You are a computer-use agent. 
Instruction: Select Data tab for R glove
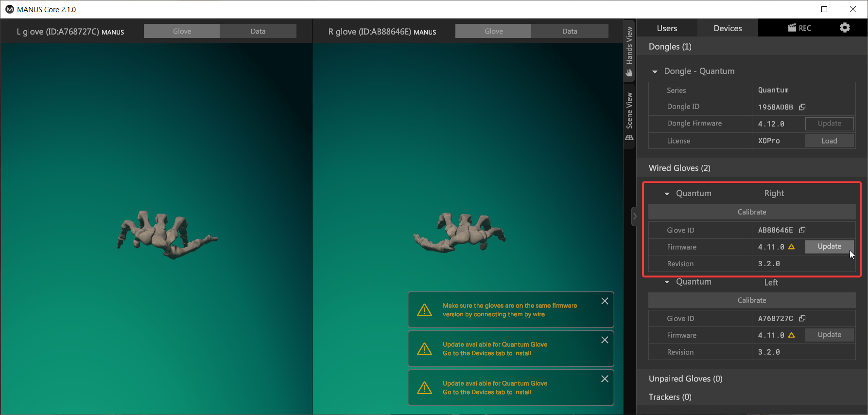570,31
